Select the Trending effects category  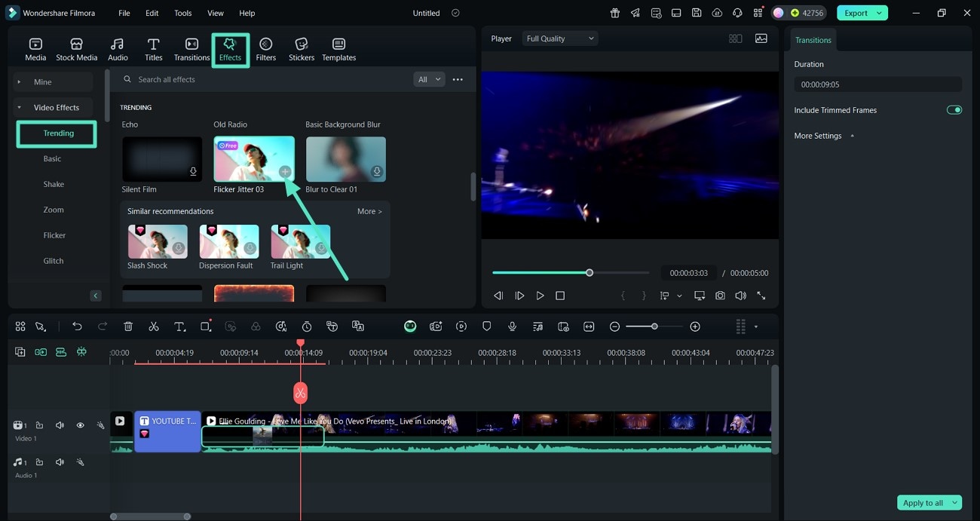(57, 133)
